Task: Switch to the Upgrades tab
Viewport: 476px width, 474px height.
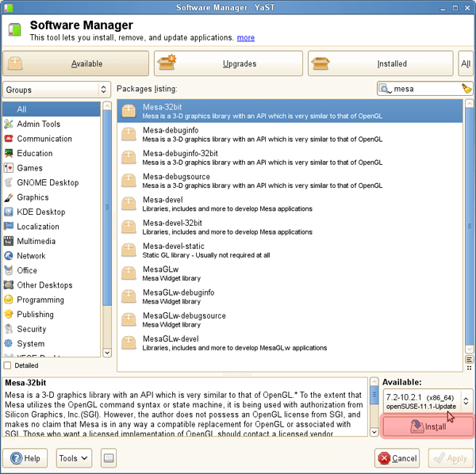Action: click(228, 63)
